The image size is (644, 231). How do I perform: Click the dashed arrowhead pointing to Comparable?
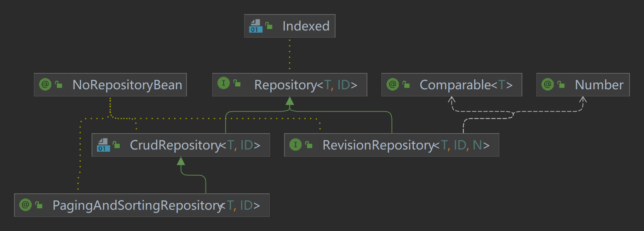[452, 100]
